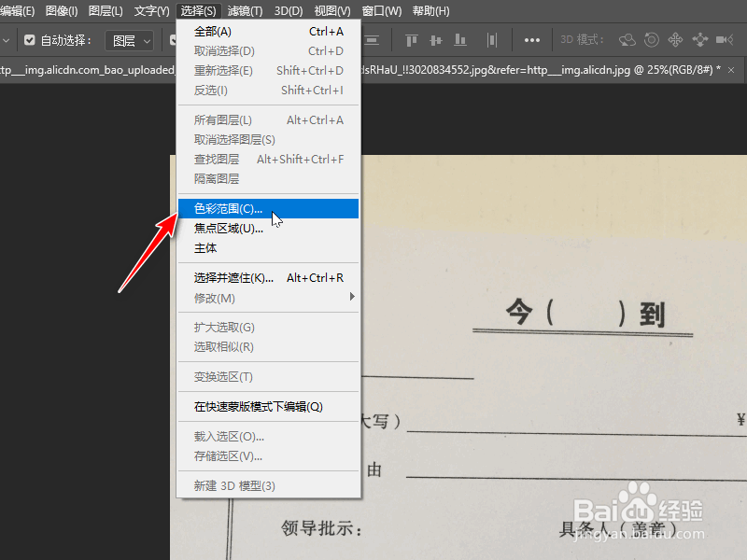Close the alicdn.jpg document tab
The image size is (747, 560).
point(731,71)
